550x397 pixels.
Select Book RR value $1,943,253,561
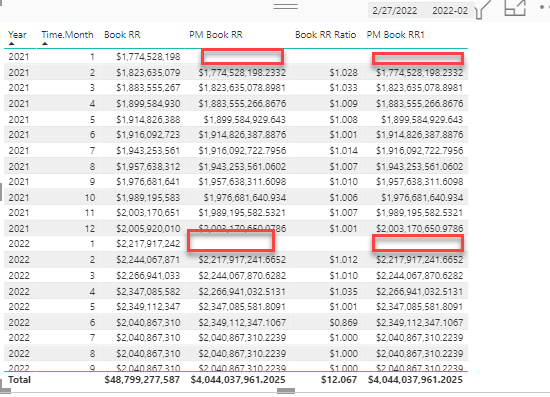pos(148,150)
